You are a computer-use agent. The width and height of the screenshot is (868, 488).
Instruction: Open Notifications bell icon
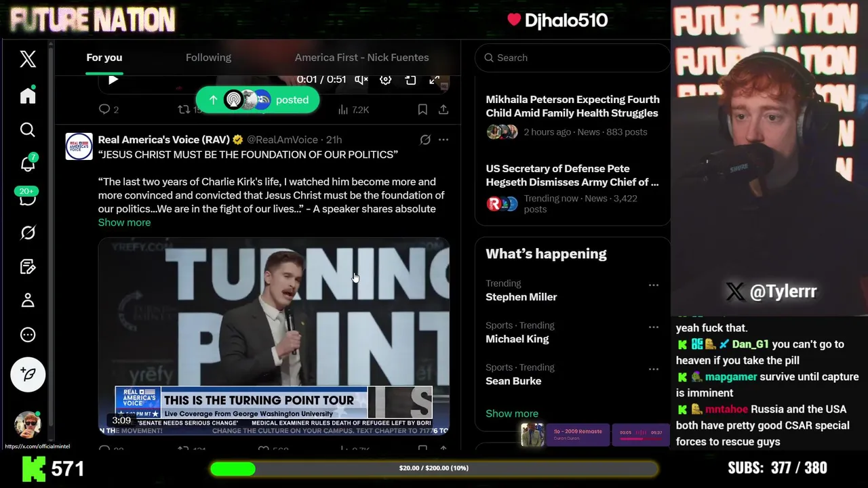pos(28,164)
